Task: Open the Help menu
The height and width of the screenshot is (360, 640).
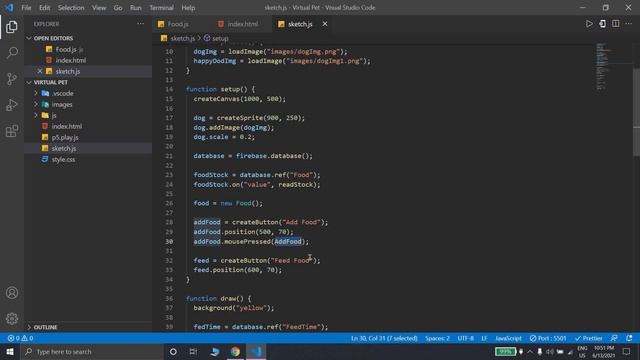Action: pyautogui.click(x=188, y=7)
